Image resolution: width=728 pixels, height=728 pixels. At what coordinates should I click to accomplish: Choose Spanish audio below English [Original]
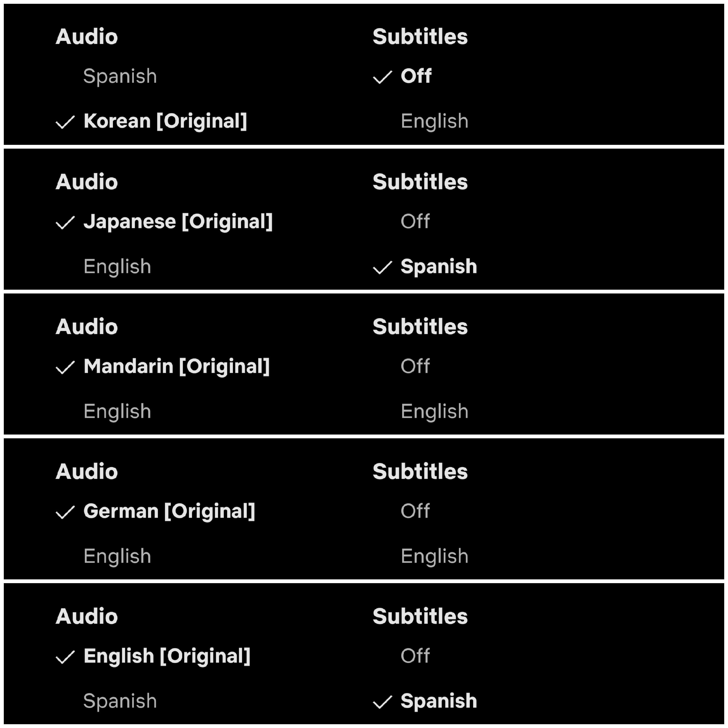pyautogui.click(x=120, y=701)
